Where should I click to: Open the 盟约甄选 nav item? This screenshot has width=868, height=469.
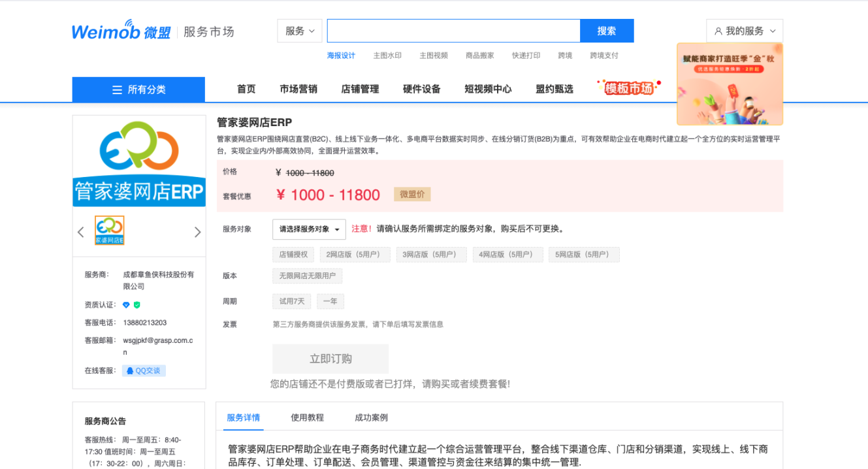(555, 89)
